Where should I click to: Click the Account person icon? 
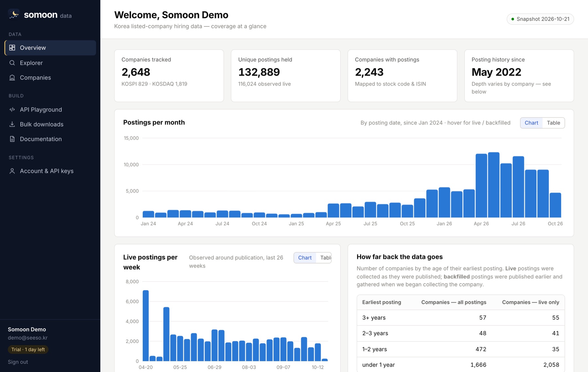(12, 171)
